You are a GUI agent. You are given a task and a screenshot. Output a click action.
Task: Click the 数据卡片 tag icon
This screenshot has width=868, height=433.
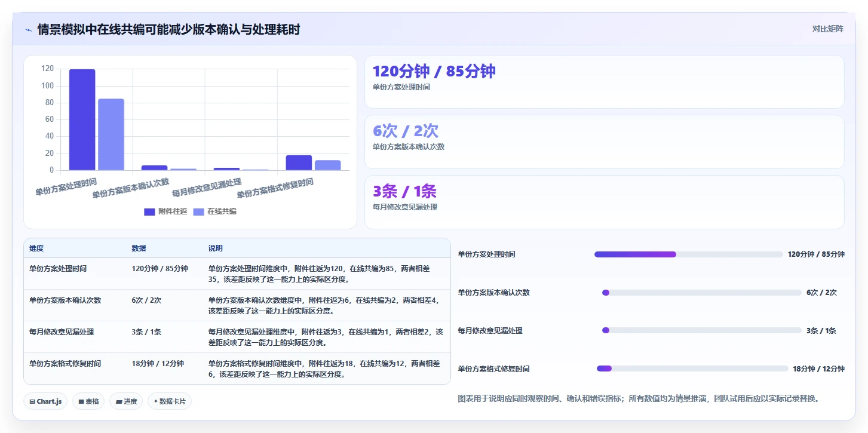pyautogui.click(x=156, y=402)
